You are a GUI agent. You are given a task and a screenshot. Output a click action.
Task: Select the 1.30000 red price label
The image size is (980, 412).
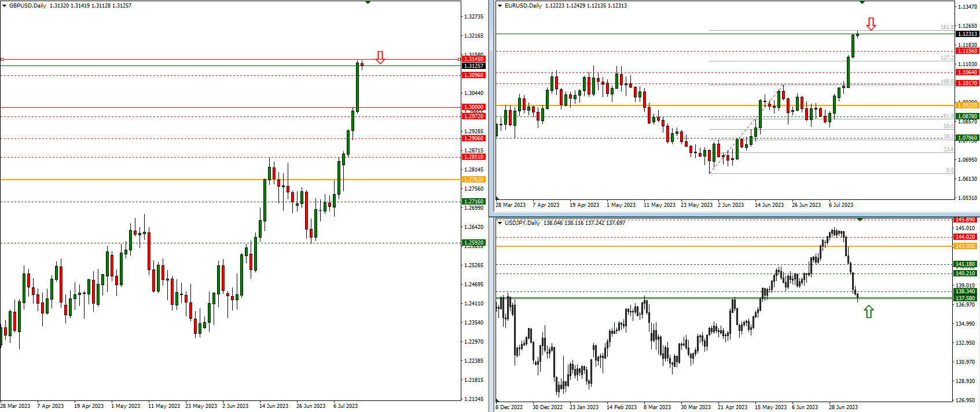[474, 107]
